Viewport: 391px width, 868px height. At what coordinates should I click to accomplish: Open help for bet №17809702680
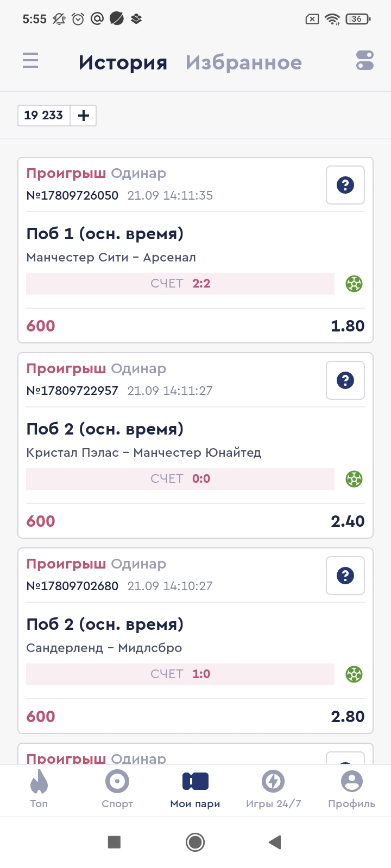345,576
